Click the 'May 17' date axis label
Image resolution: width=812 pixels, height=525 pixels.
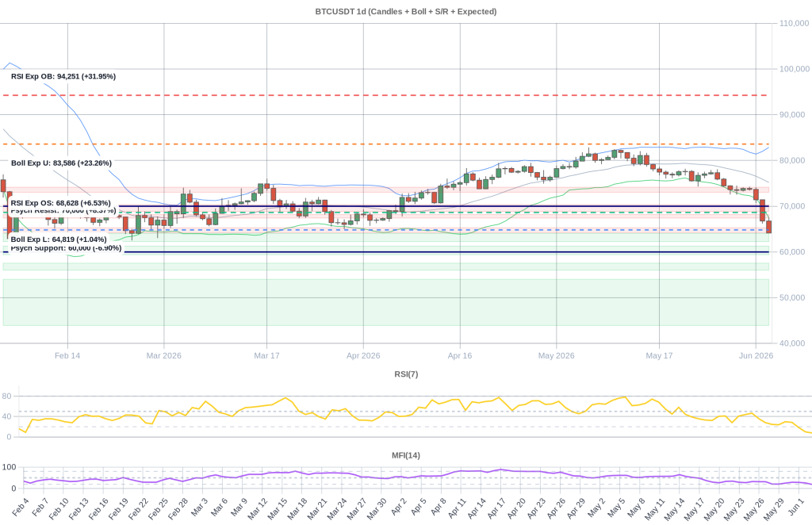coord(659,356)
